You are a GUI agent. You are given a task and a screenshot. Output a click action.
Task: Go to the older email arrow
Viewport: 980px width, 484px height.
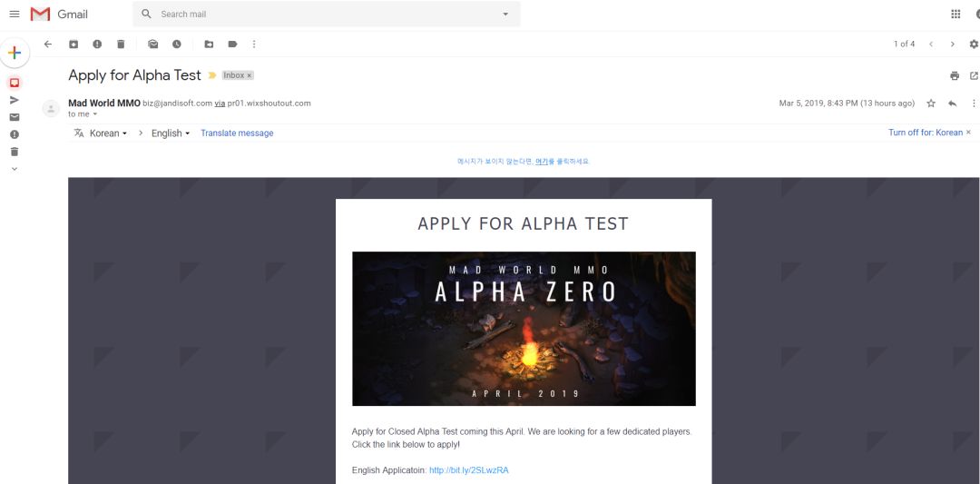pos(953,44)
